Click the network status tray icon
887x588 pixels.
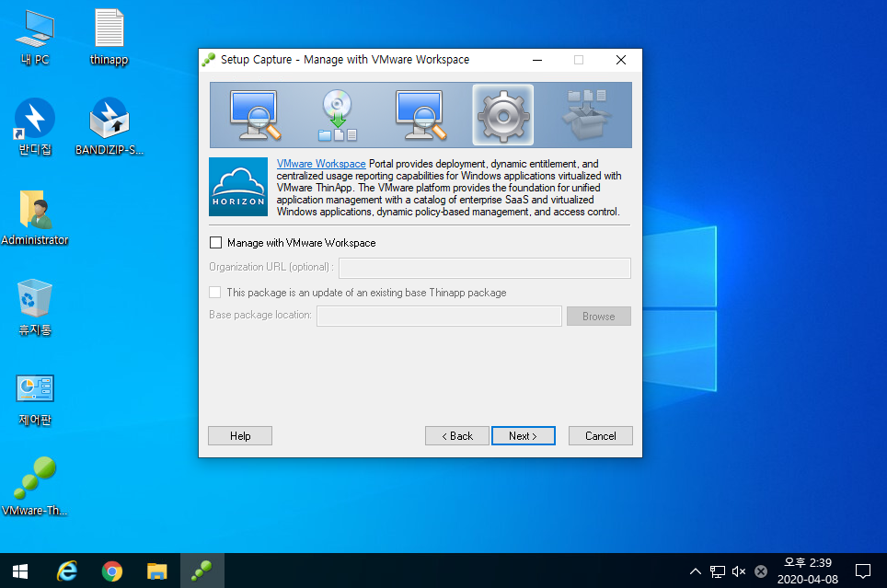(718, 571)
